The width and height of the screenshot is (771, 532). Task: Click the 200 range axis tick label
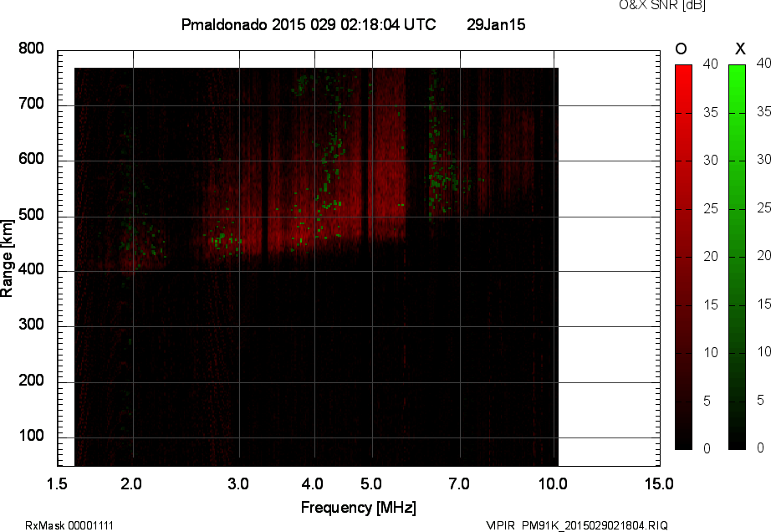(32, 380)
